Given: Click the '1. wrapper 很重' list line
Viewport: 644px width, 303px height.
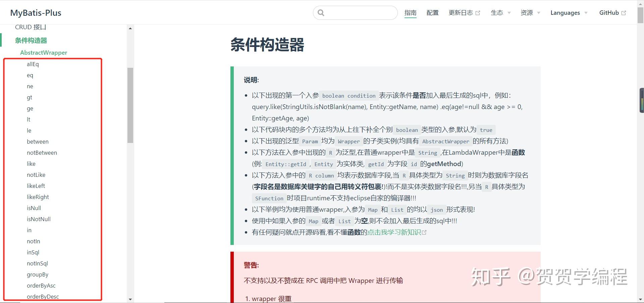Looking at the screenshot, I should point(268,298).
